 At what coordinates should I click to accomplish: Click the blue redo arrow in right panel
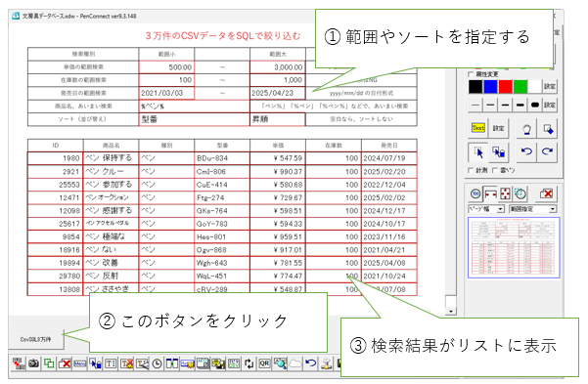pos(547,151)
